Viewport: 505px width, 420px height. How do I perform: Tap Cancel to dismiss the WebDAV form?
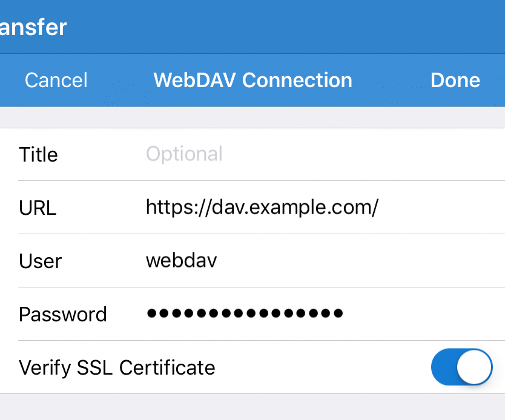point(56,80)
